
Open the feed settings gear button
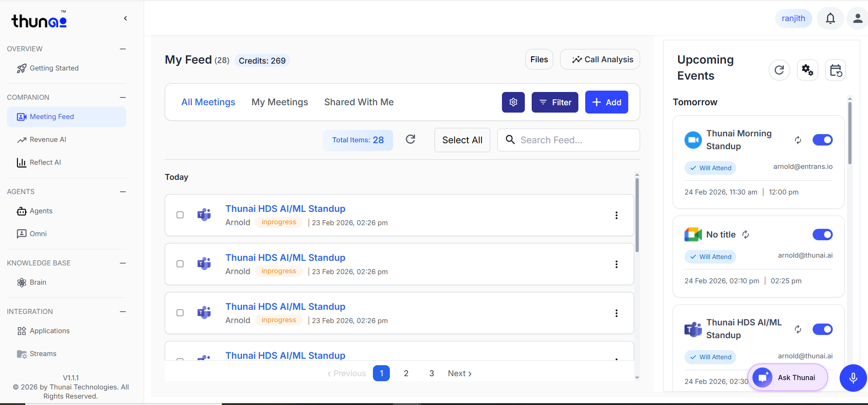pos(513,102)
